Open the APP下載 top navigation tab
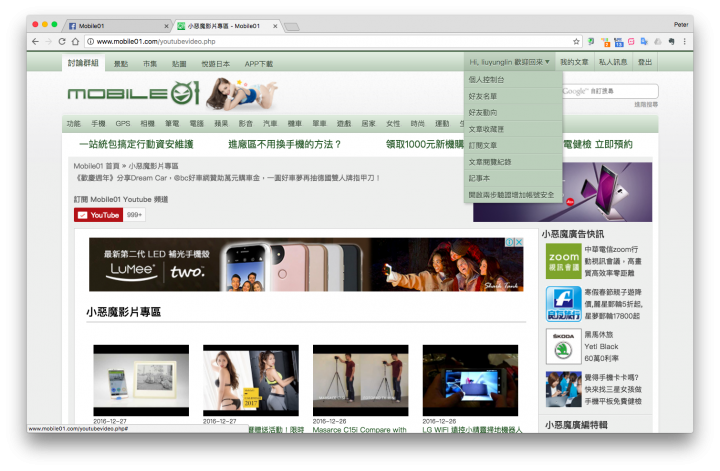This screenshot has height=471, width=720. (259, 64)
